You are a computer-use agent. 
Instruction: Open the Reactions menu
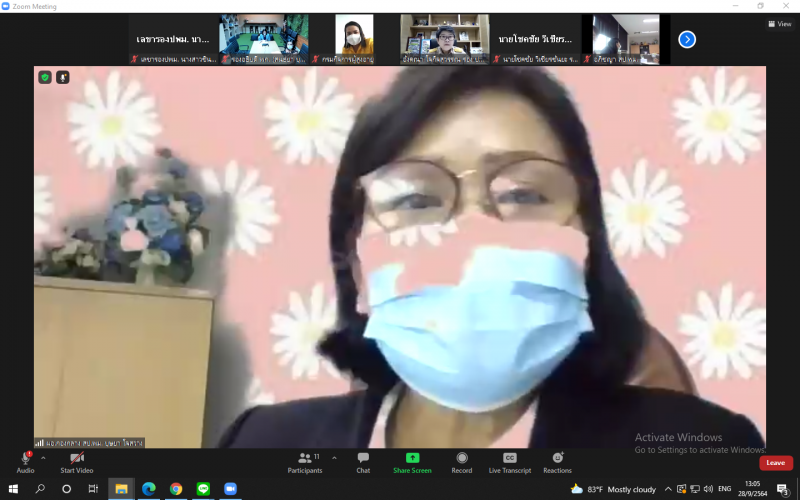[557, 462]
